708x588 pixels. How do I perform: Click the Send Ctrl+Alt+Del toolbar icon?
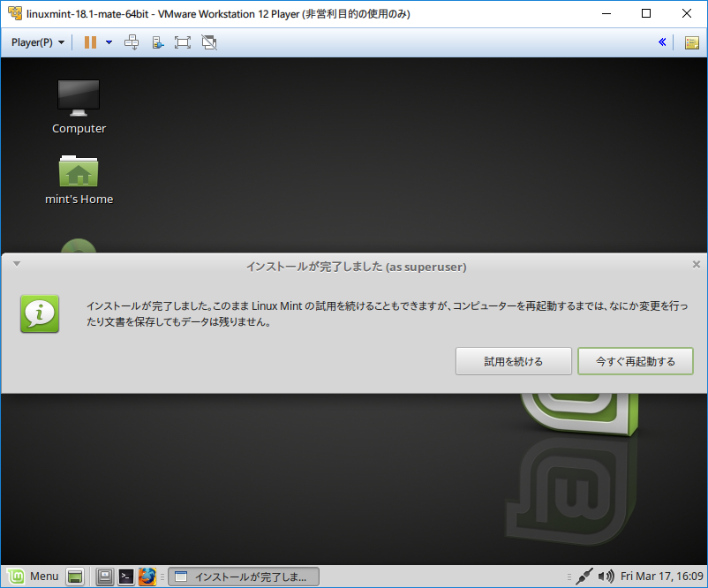tap(132, 42)
